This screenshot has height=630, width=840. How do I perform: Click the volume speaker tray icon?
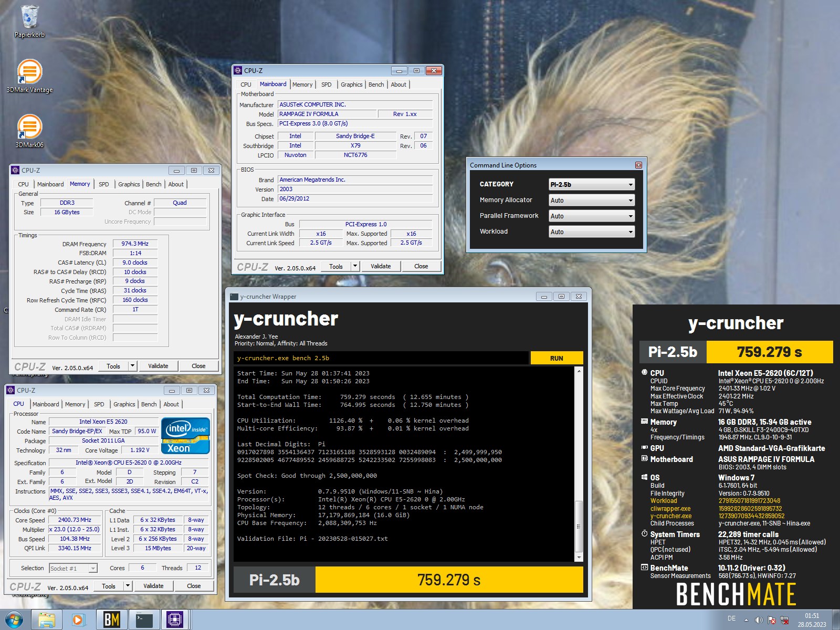[x=759, y=620]
